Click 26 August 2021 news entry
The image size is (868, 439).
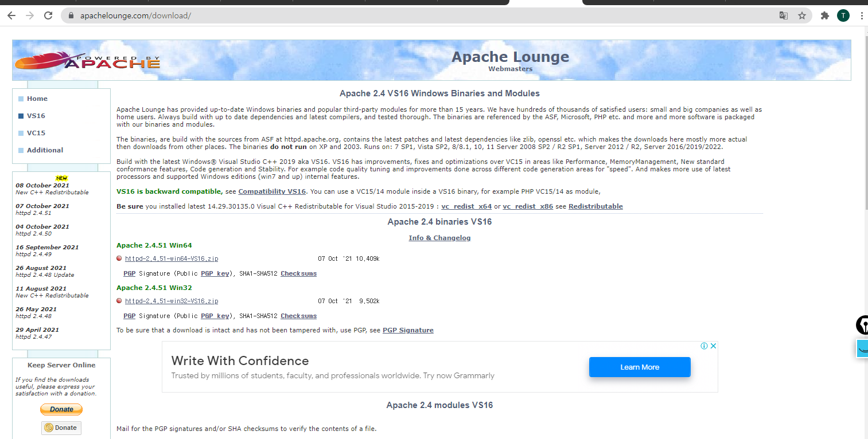[x=45, y=271]
